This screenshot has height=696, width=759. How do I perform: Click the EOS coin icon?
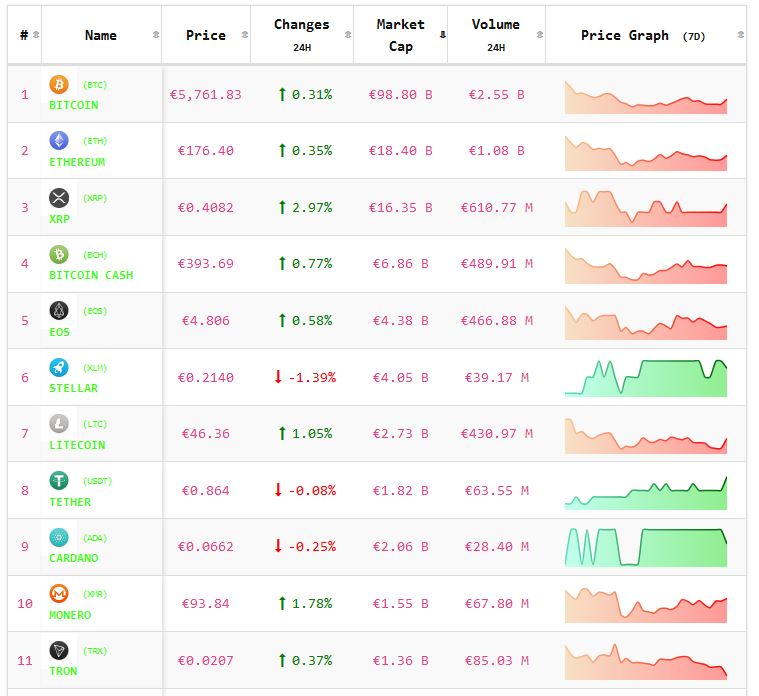point(59,311)
